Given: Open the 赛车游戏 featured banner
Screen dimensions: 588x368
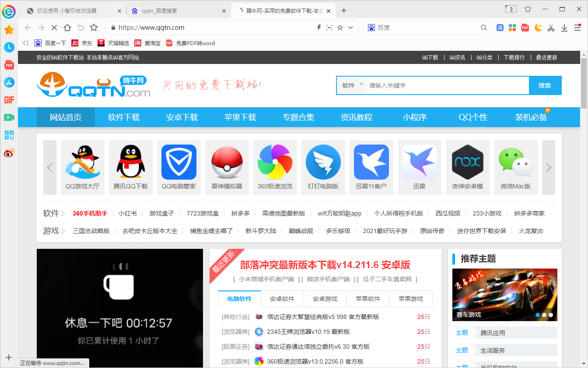Looking at the screenshot, I should pos(505,294).
